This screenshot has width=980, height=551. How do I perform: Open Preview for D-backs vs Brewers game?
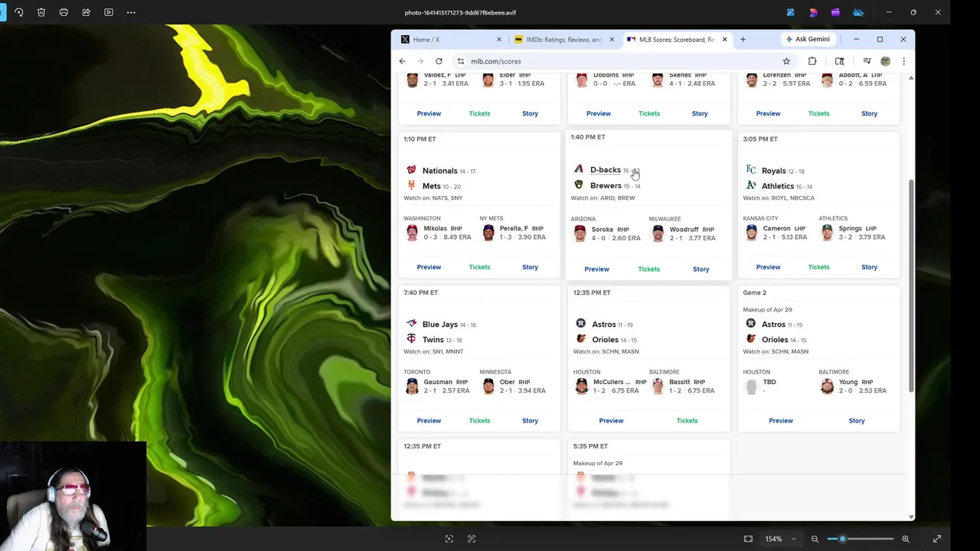pos(596,269)
